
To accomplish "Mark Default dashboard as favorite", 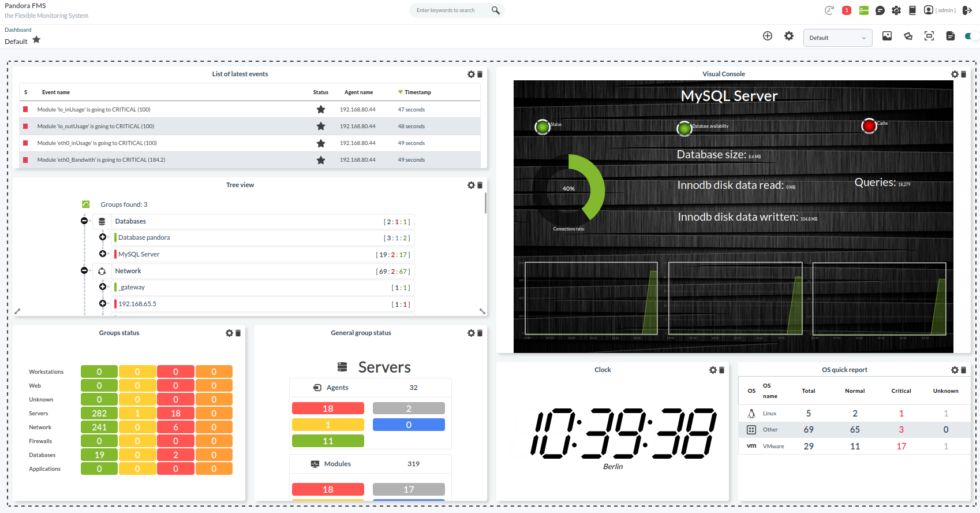I will point(36,40).
